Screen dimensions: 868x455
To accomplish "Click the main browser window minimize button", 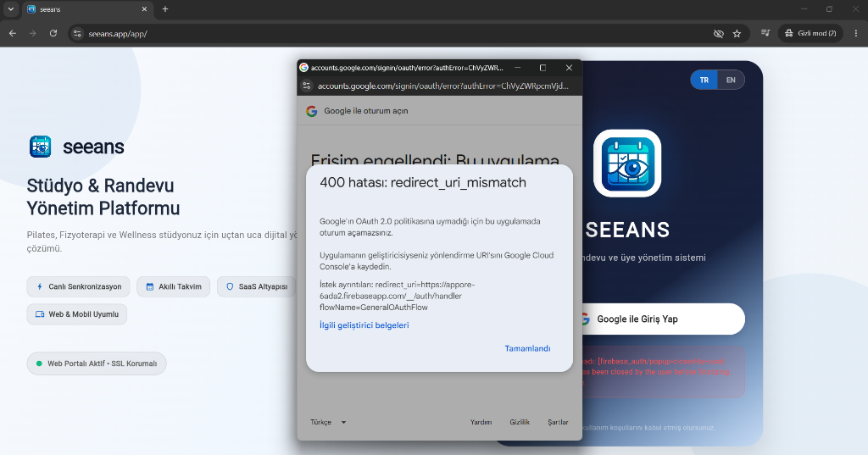I will pyautogui.click(x=804, y=9).
